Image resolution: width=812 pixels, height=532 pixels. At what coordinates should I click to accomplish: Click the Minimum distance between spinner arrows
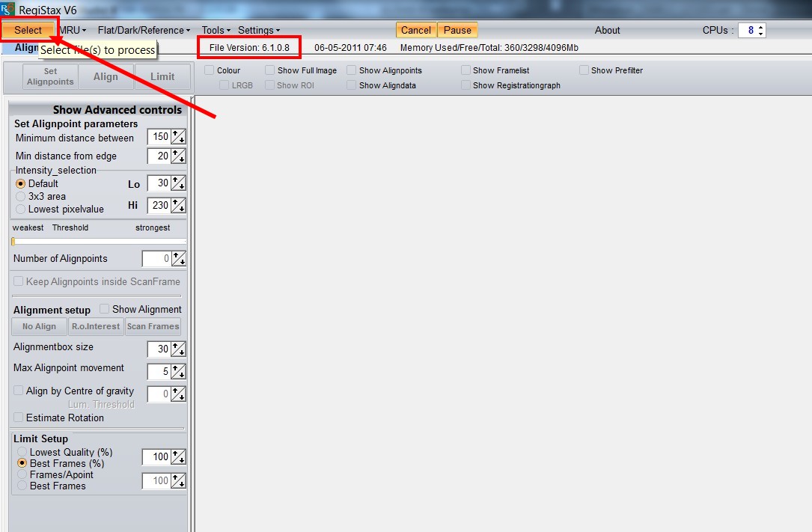point(179,137)
